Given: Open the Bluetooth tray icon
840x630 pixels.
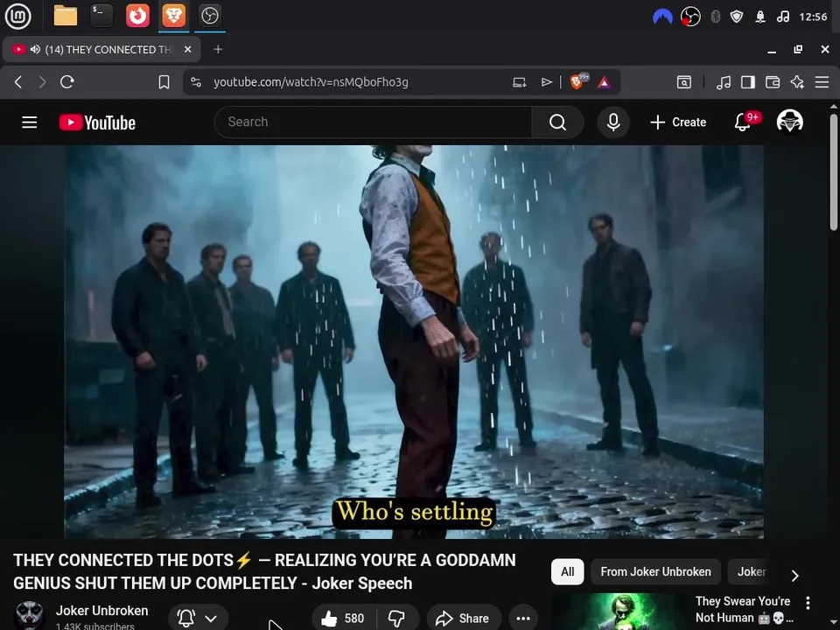Looking at the screenshot, I should (715, 17).
